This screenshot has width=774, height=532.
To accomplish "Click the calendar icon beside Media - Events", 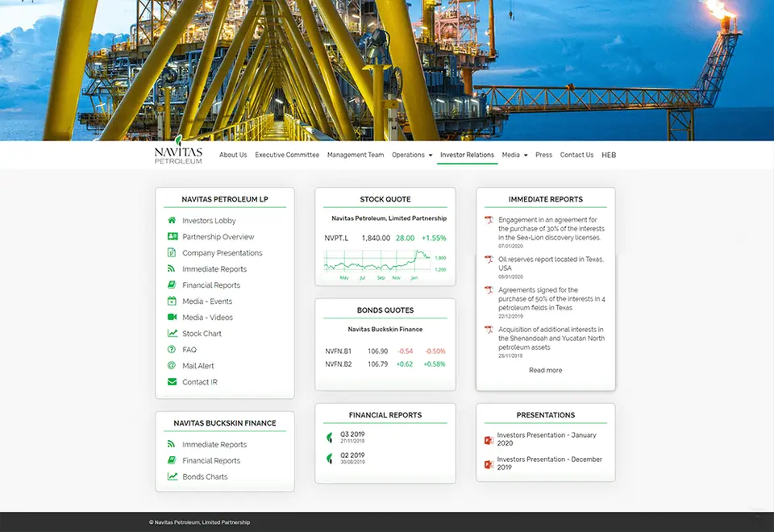I will tap(172, 301).
